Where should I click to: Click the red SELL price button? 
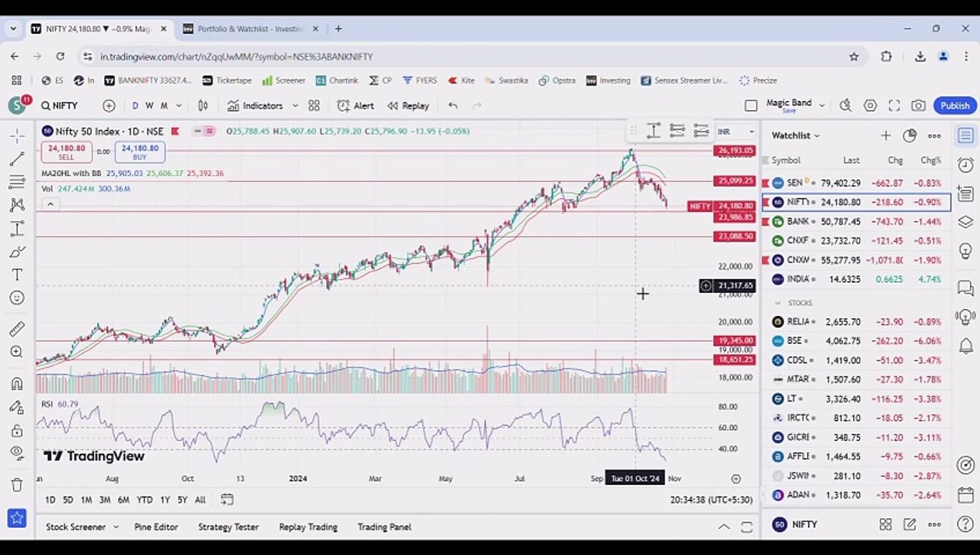pyautogui.click(x=66, y=152)
